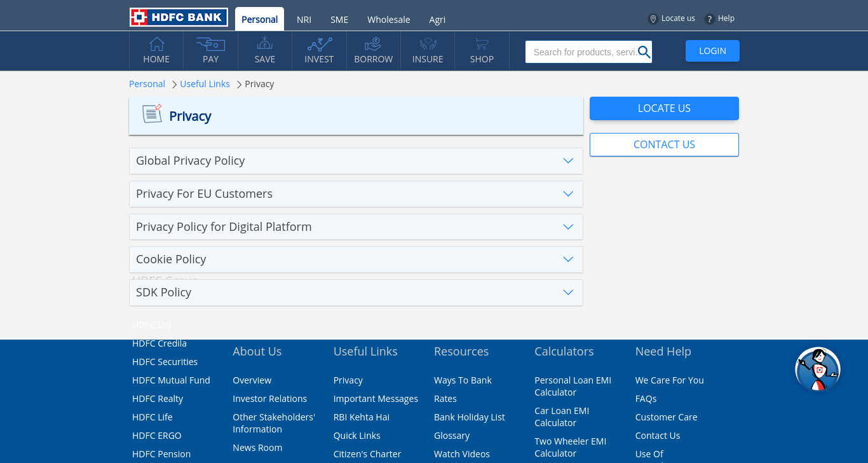Image resolution: width=868 pixels, height=463 pixels.
Task: Click the Locate us pin icon
Action: click(x=653, y=19)
